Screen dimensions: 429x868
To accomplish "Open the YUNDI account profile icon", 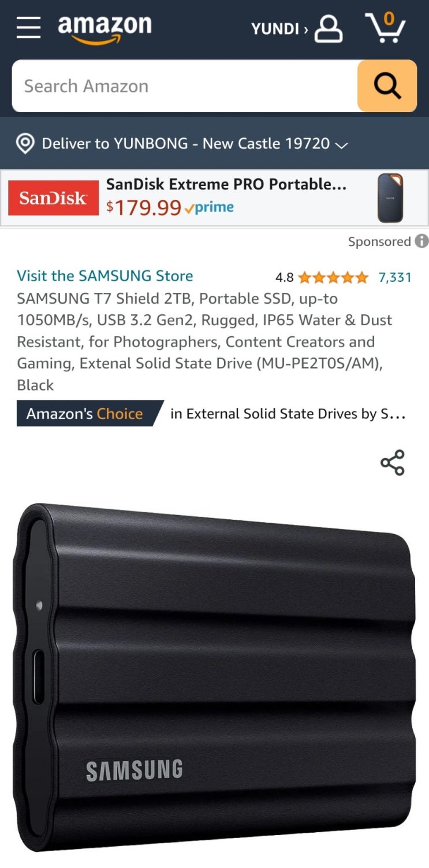I will pyautogui.click(x=328, y=28).
